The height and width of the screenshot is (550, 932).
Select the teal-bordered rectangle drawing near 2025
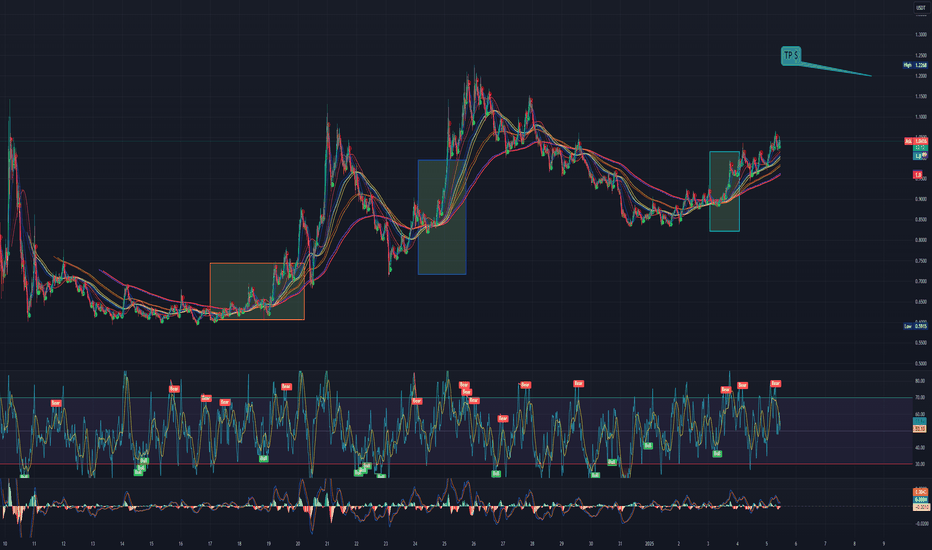pyautogui.click(x=724, y=191)
